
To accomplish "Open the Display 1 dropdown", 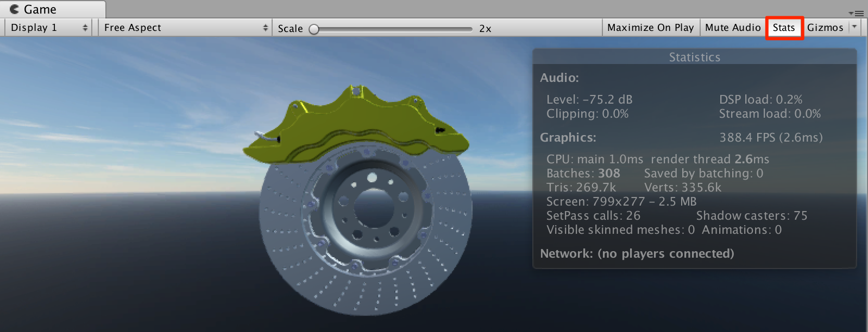I will pyautogui.click(x=48, y=28).
